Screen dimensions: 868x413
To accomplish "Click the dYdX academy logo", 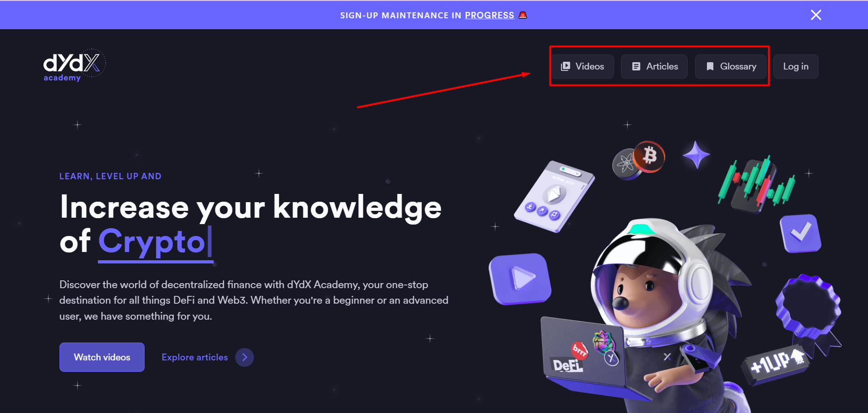I will 75,65.
